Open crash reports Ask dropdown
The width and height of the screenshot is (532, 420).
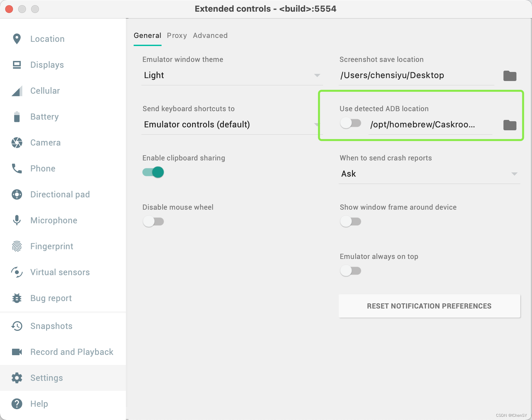429,174
